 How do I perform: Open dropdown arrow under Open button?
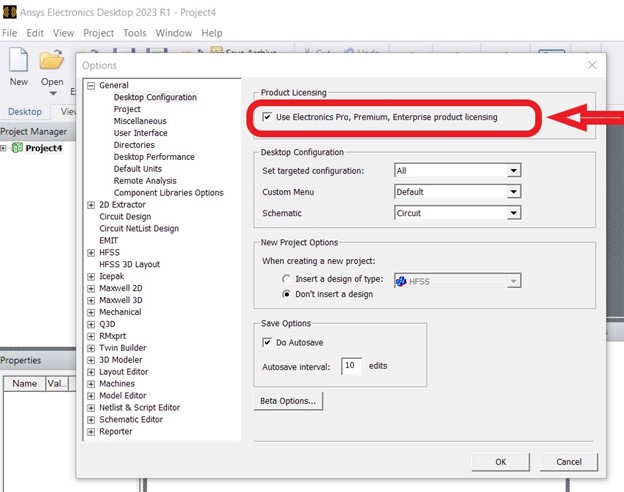point(53,94)
